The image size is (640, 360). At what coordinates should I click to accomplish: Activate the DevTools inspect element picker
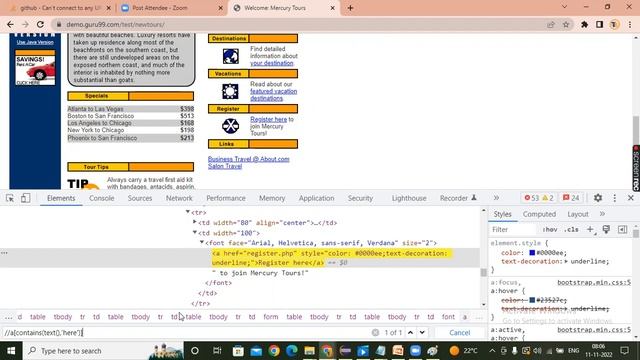tap(10, 198)
